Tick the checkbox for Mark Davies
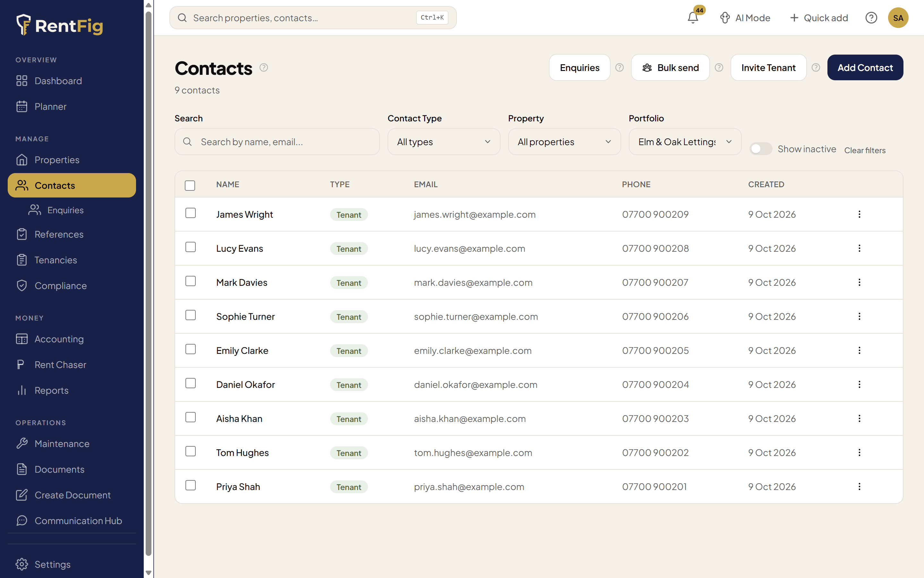 [x=191, y=281]
